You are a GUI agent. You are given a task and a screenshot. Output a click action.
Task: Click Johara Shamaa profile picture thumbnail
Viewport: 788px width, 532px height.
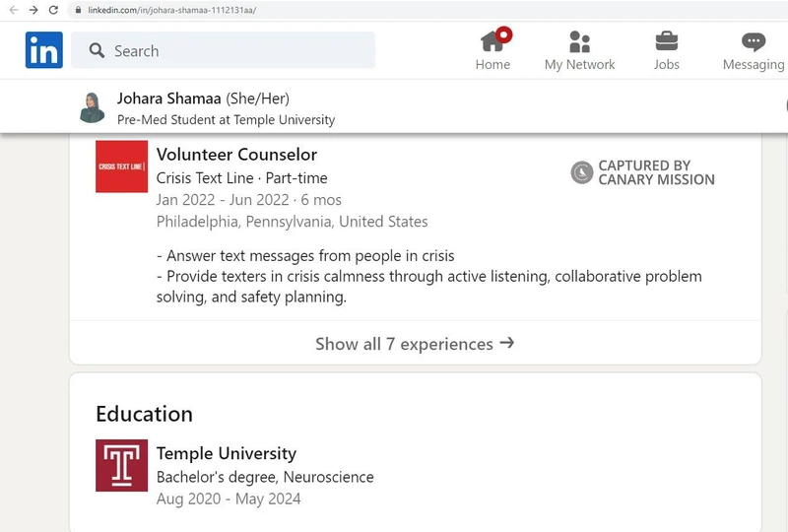93,107
